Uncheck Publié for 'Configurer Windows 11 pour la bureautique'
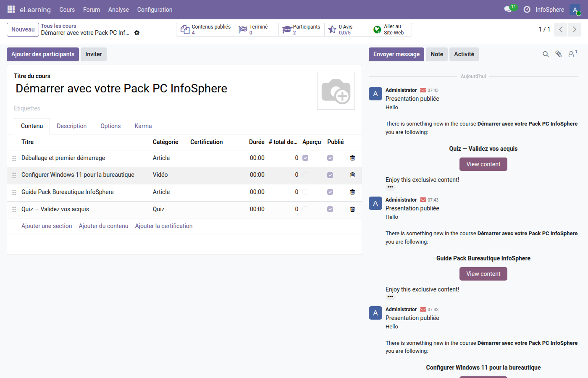The image size is (588, 378). pos(330,175)
